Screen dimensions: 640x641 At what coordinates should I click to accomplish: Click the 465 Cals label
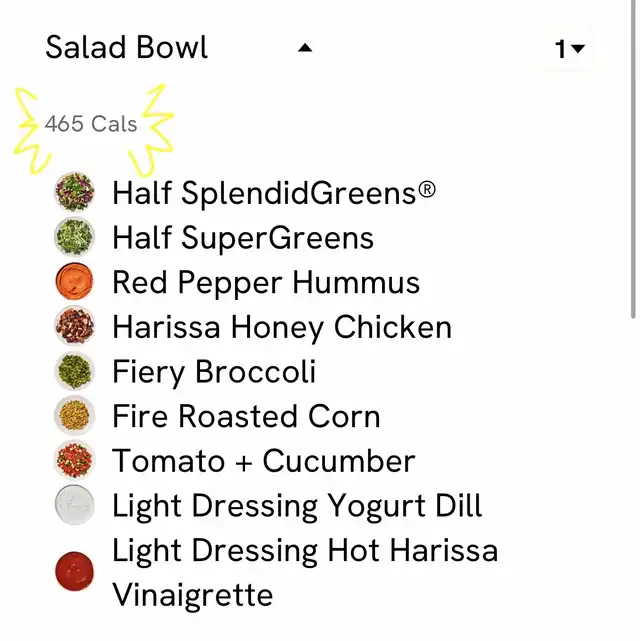point(91,124)
